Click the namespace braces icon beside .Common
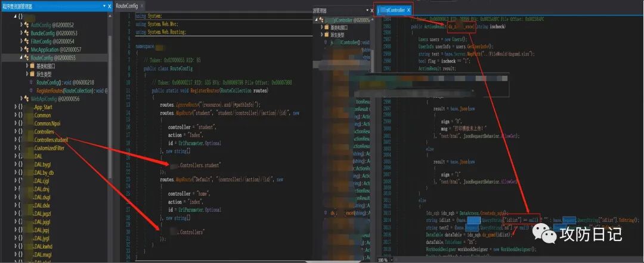 pyautogui.click(x=20, y=116)
